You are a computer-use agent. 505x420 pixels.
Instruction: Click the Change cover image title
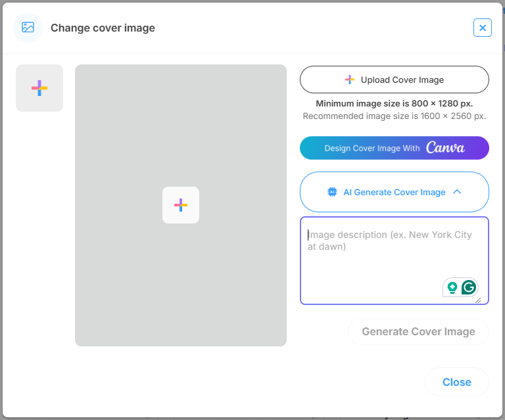point(103,28)
